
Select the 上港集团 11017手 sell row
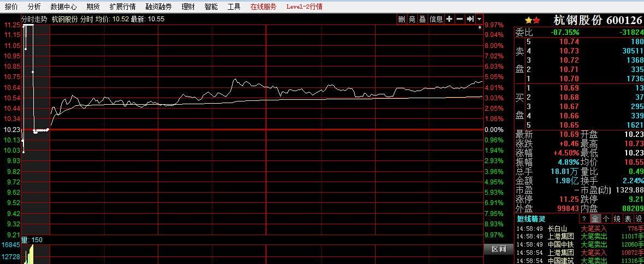click(x=580, y=237)
